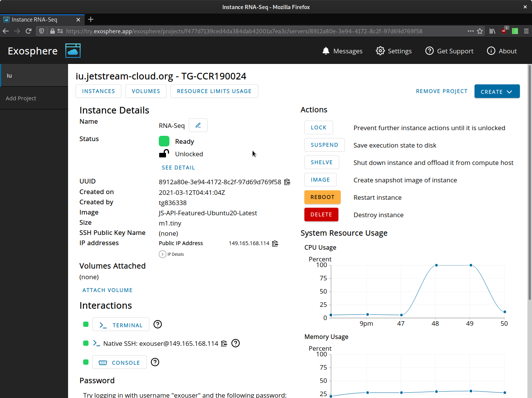Open the INSTANCES tab
This screenshot has width=532, height=398.
click(98, 91)
